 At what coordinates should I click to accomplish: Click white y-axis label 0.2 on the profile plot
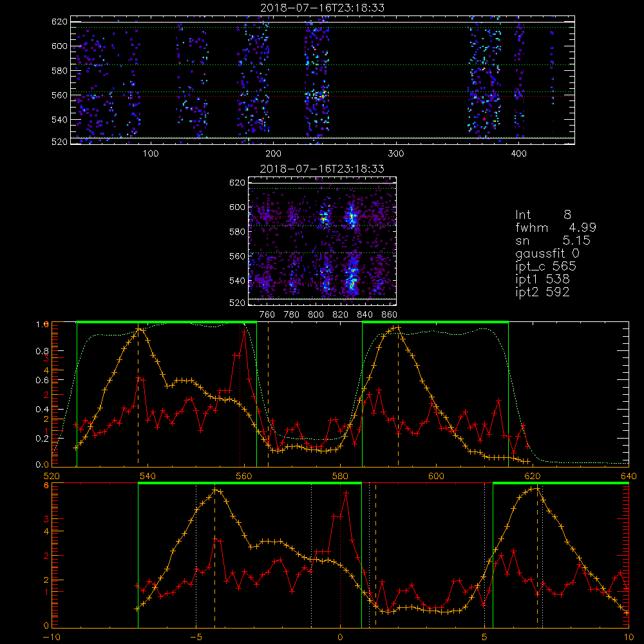[42, 439]
